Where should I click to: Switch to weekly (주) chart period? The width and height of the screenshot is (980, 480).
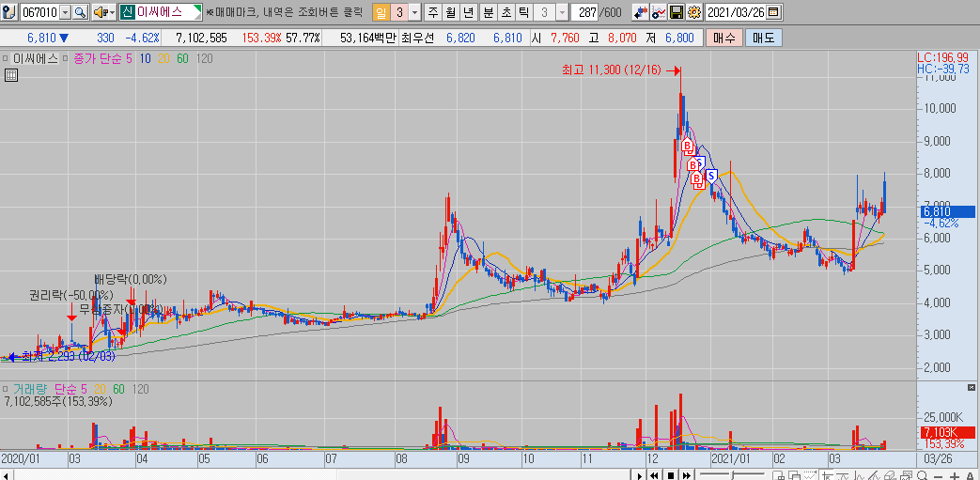432,12
